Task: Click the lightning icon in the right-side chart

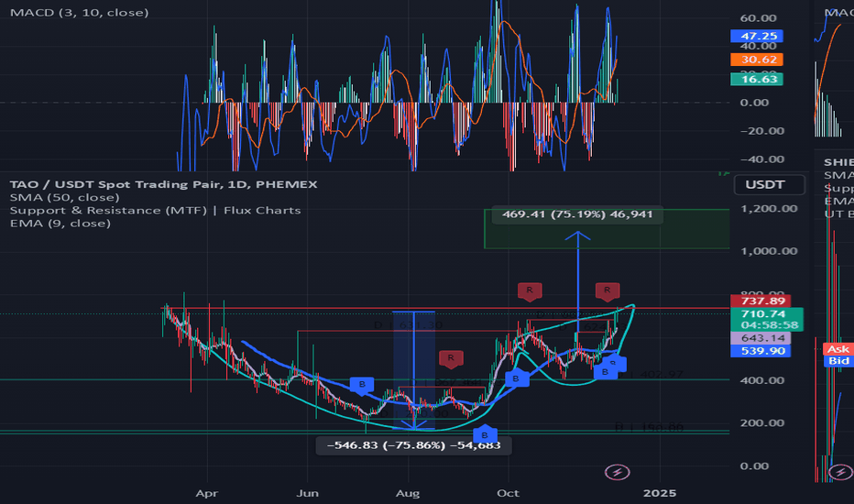Action: pos(840,472)
